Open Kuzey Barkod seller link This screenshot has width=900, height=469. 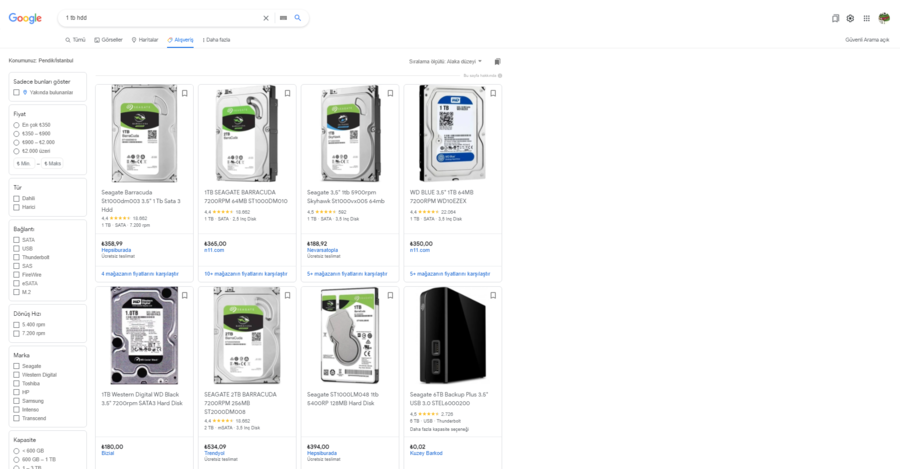[426, 453]
